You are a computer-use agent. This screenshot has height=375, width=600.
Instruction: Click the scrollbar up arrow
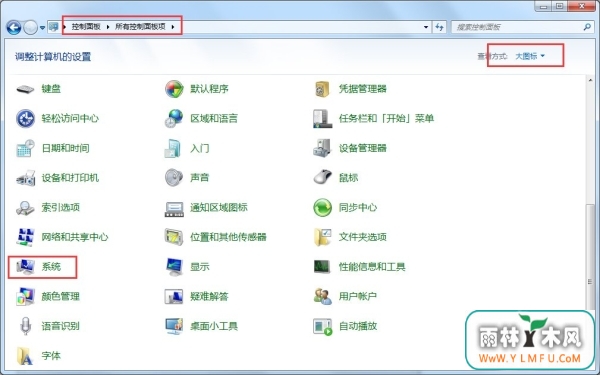(x=591, y=80)
